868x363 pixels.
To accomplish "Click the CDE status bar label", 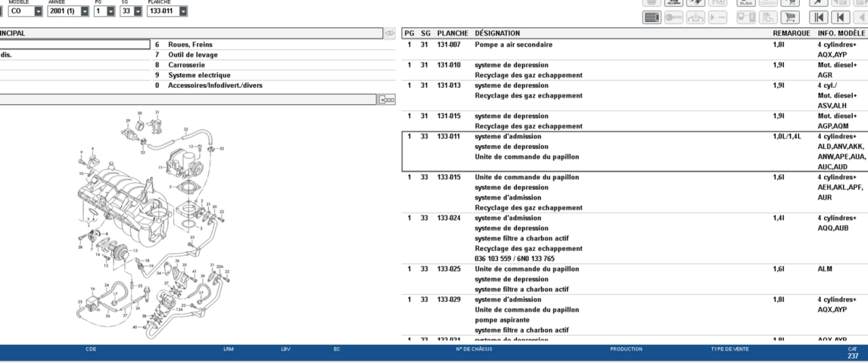I will tap(91, 349).
